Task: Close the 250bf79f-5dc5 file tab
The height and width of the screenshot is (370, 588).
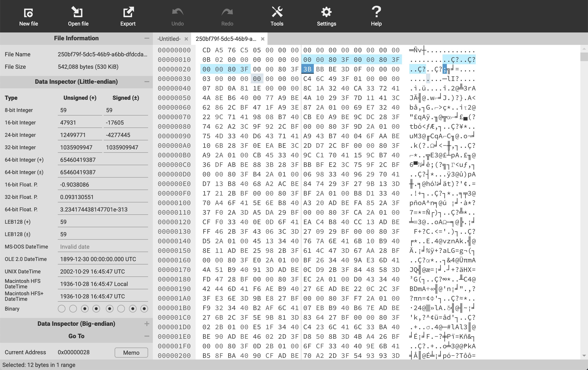Action: (x=262, y=39)
